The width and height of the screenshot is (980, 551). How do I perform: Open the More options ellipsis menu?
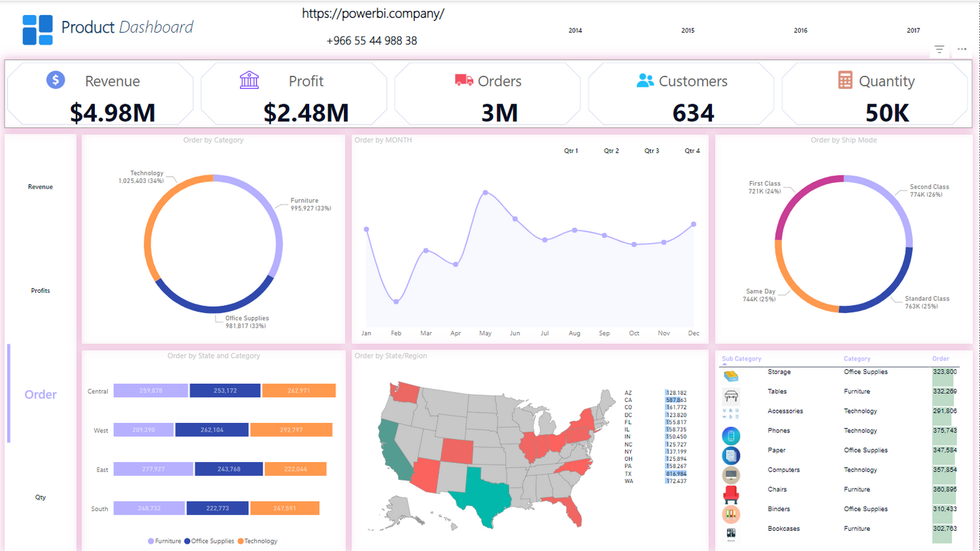click(962, 49)
